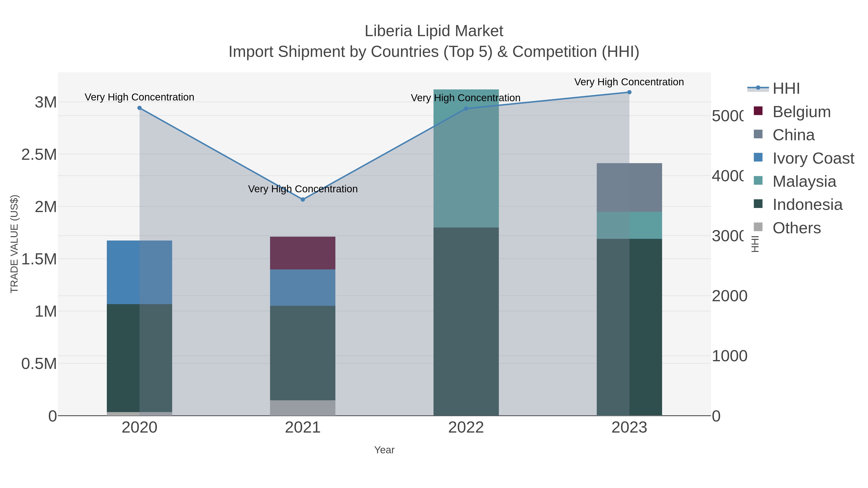This screenshot has width=868, height=488.
Task: Click the Ivory Coast bar segment in 2020
Action: tap(140, 273)
